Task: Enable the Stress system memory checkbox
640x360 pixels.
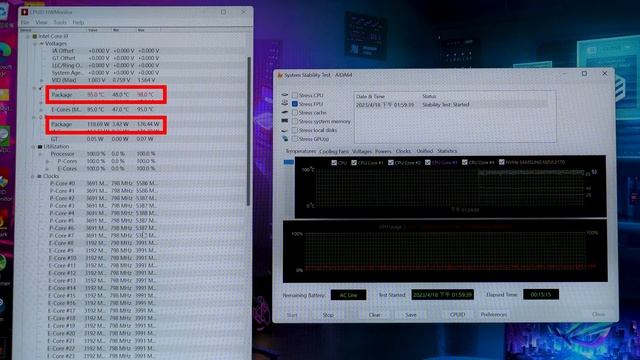Action: pos(295,122)
